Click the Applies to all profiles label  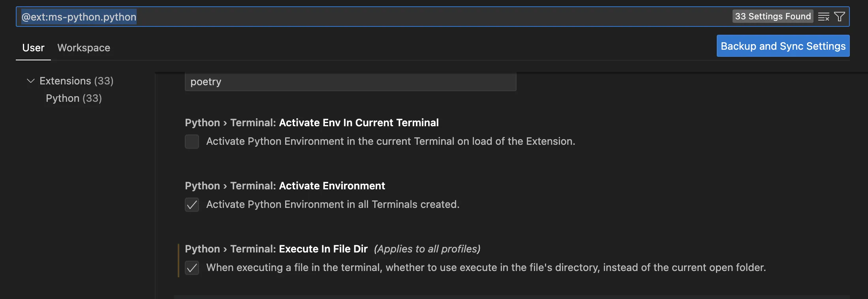tap(427, 249)
